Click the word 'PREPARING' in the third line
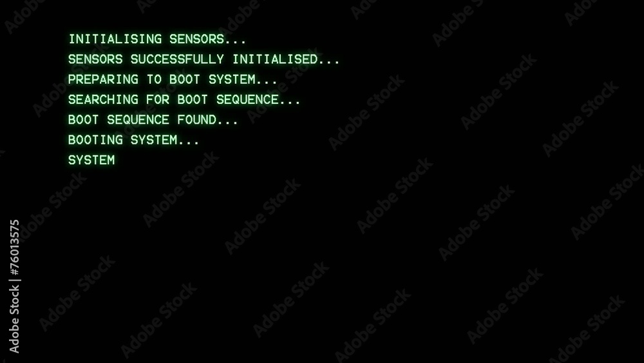The width and height of the screenshot is (644, 363). 103,79
